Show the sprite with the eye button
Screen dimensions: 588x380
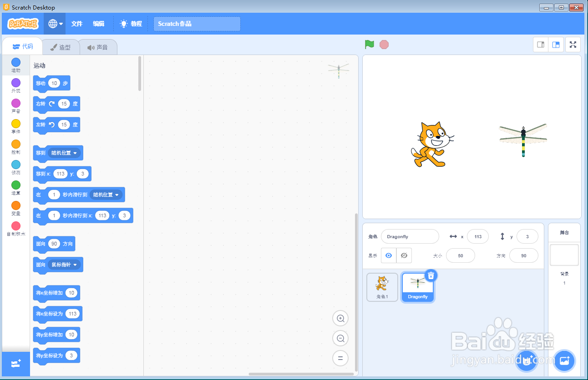click(x=389, y=255)
